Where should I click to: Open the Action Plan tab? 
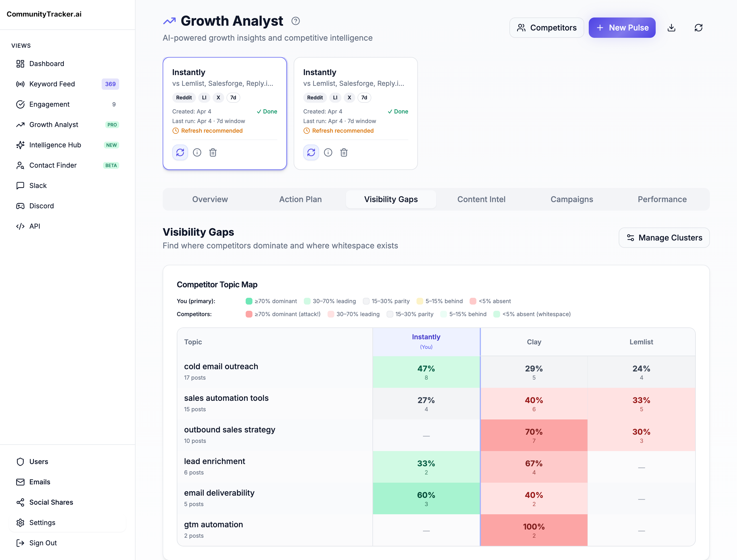[300, 199]
